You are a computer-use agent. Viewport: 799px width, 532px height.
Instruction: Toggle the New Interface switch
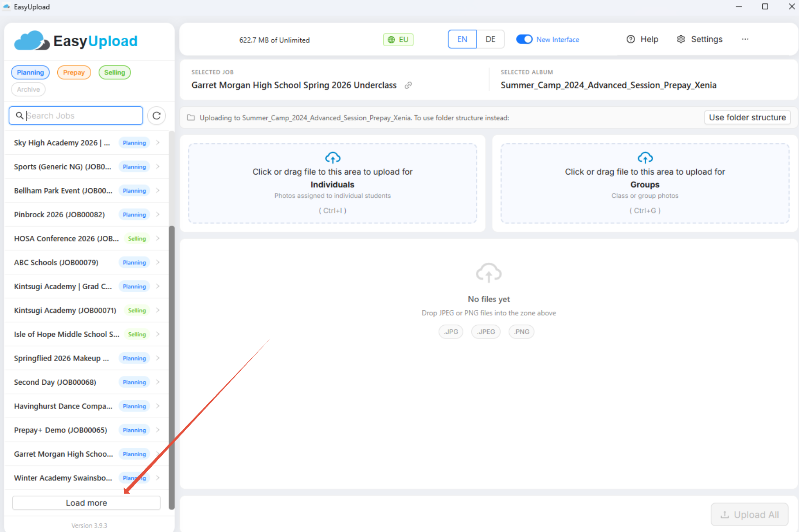coord(524,39)
